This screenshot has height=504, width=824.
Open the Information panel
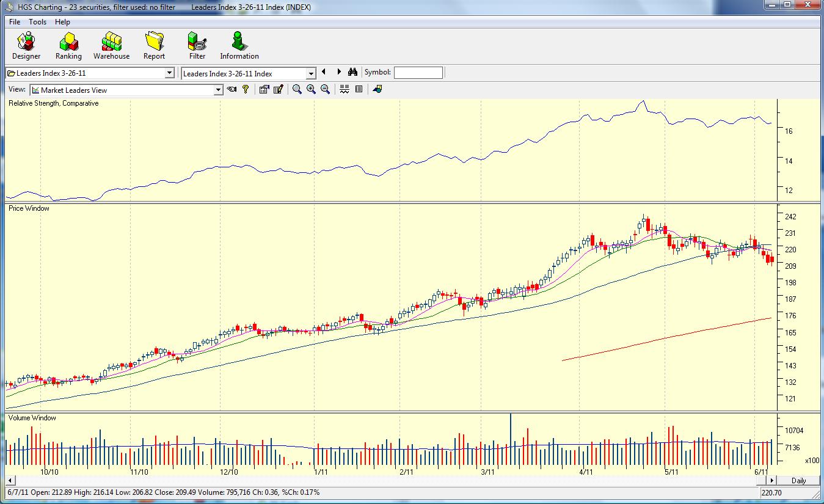pos(239,46)
